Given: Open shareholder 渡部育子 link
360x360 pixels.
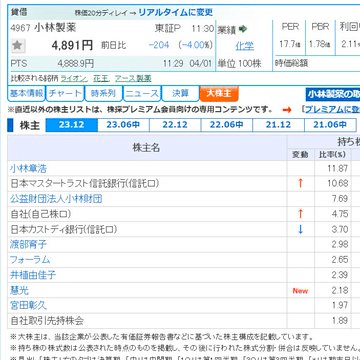Looking at the screenshot, I should [x=29, y=245].
